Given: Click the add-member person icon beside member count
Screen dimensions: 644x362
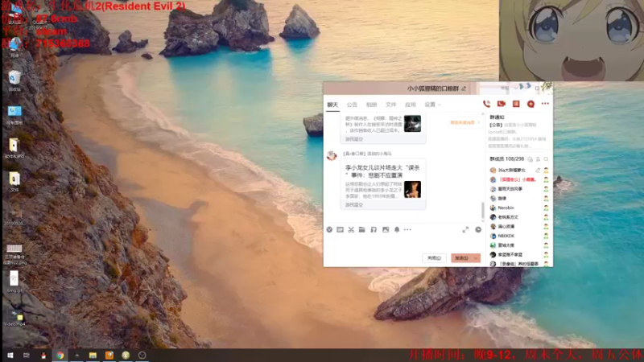Looking at the screenshot, I should (538, 159).
